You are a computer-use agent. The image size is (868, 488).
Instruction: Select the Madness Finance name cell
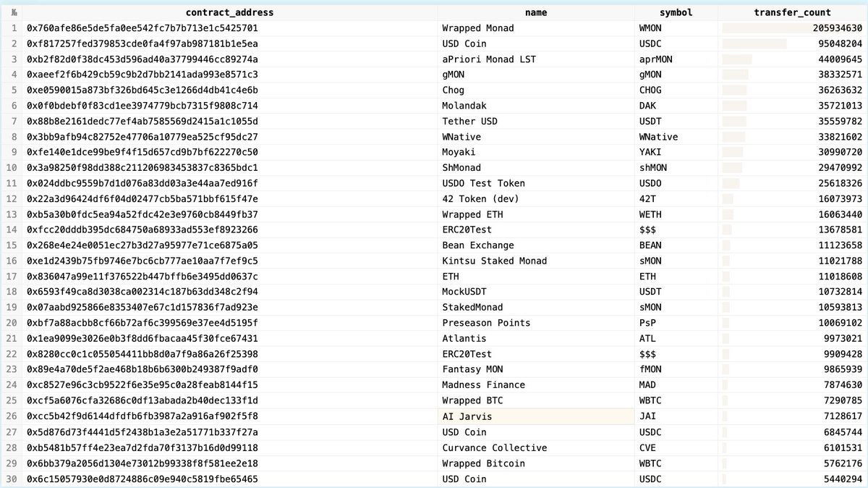[x=536, y=385]
